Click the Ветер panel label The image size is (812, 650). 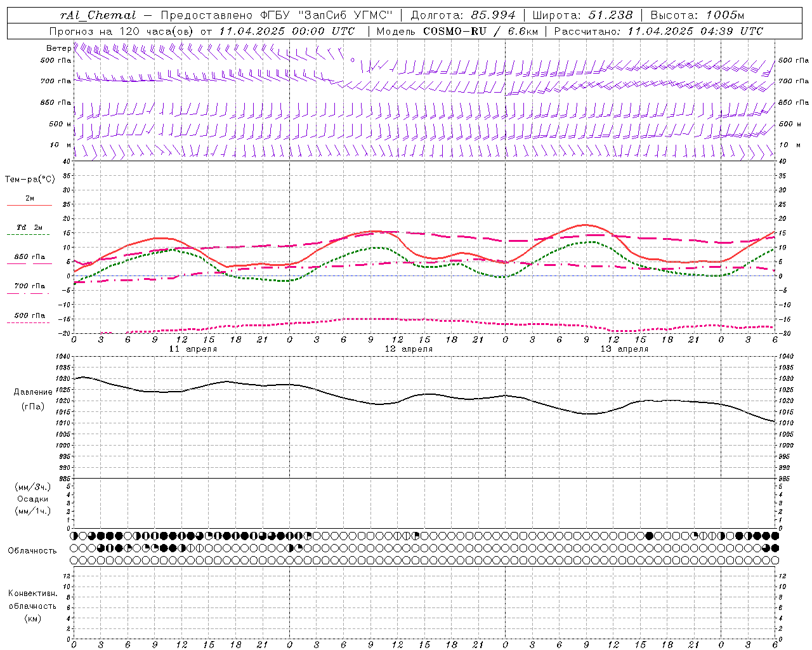click(x=58, y=48)
